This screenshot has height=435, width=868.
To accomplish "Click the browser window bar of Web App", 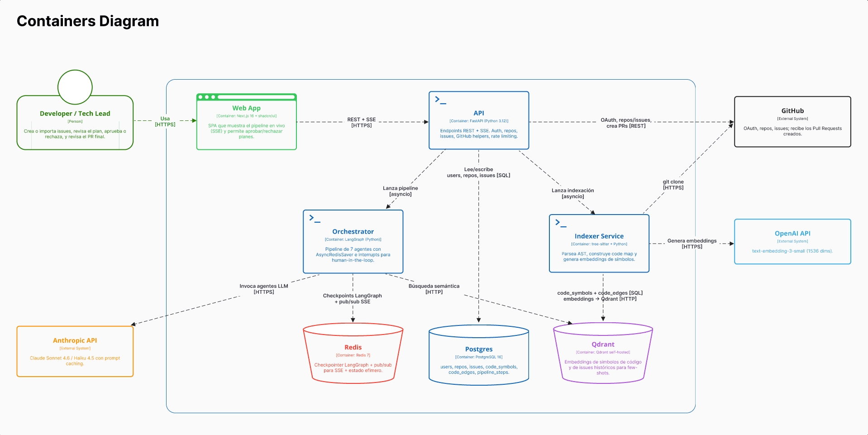I will point(247,97).
